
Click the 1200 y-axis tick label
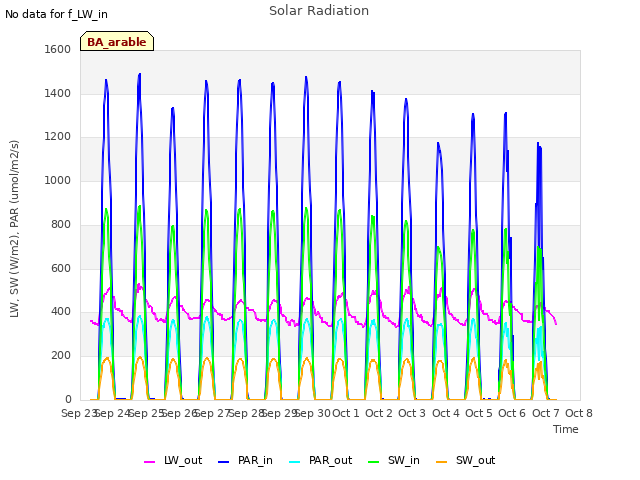(x=58, y=137)
